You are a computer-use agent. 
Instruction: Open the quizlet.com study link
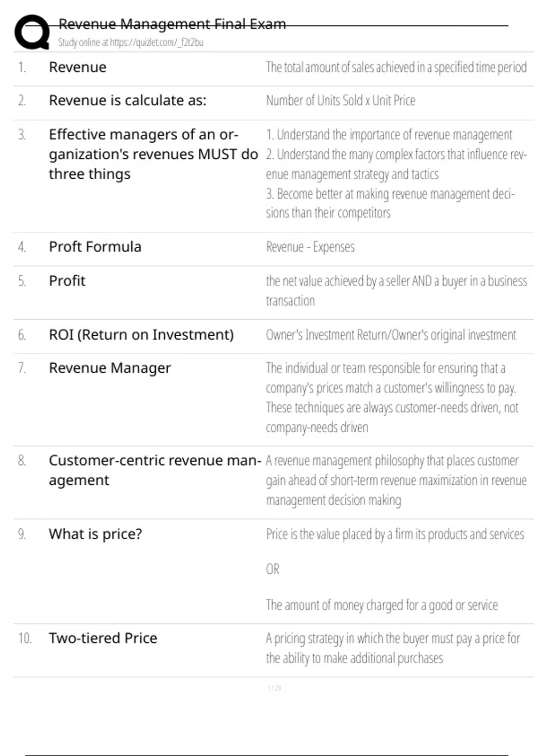tap(130, 42)
